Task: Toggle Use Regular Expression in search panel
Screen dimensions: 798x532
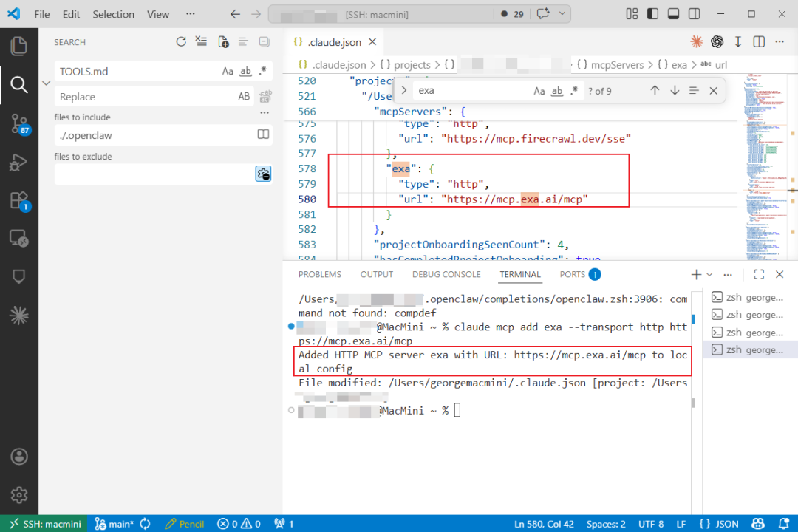Action: (x=262, y=71)
